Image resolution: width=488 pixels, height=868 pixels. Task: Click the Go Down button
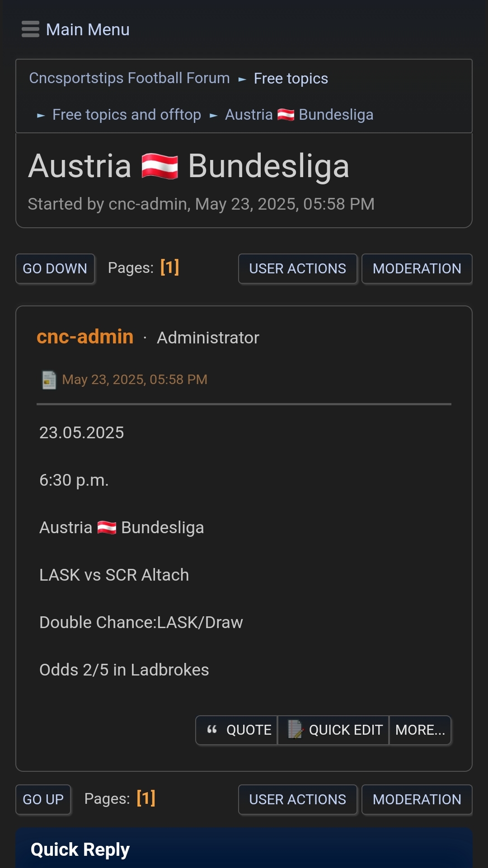point(55,268)
